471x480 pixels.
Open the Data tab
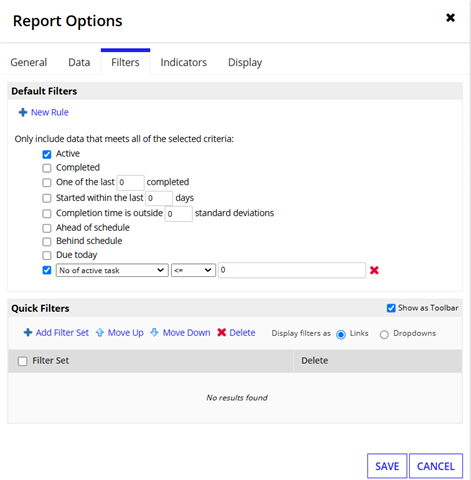tap(79, 62)
